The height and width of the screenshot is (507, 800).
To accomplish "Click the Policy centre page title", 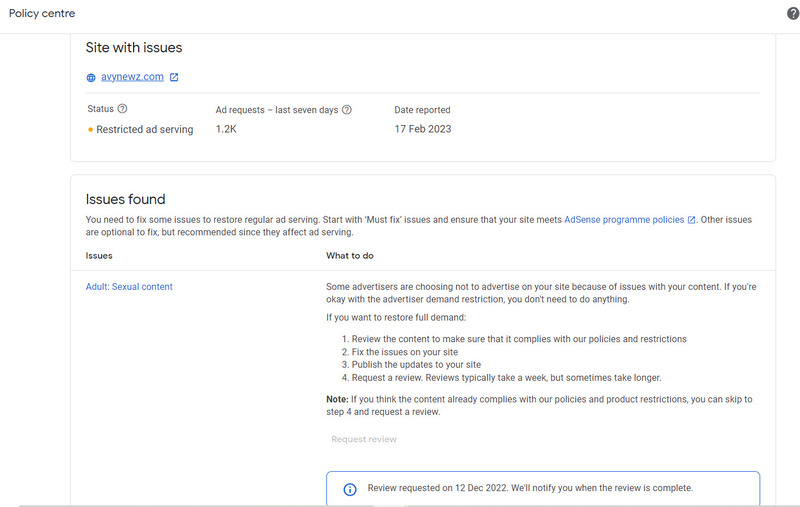I will coord(42,13).
